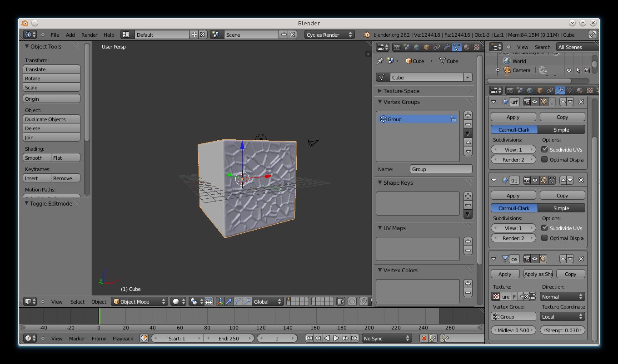
Task: Uncheck Subdivide UVs in first Subsurf modifier
Action: click(544, 149)
